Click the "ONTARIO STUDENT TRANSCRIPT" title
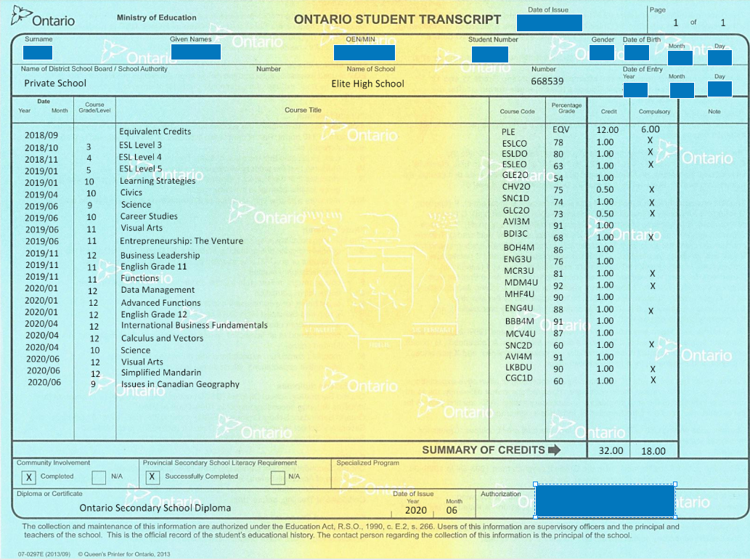 [397, 20]
